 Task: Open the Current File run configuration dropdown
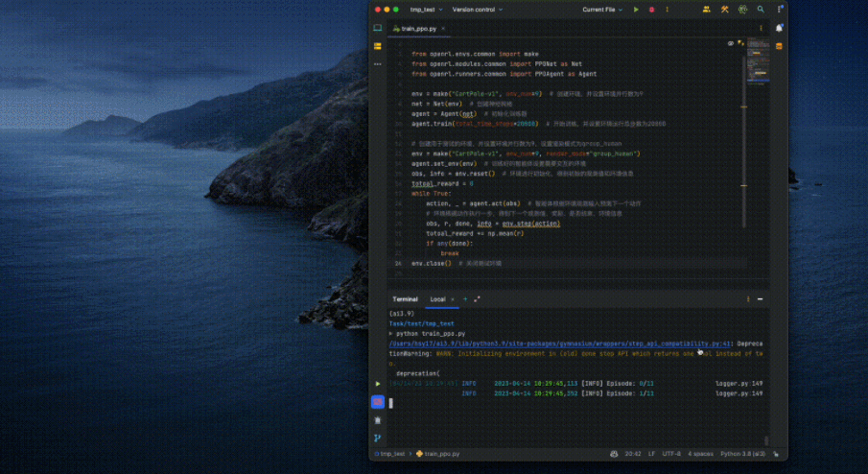point(602,10)
